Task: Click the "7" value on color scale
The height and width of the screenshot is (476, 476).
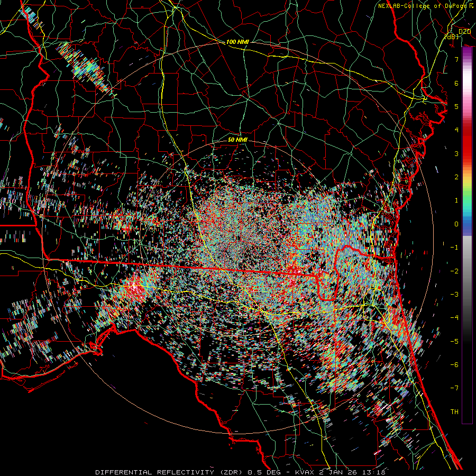Action: 456,59
